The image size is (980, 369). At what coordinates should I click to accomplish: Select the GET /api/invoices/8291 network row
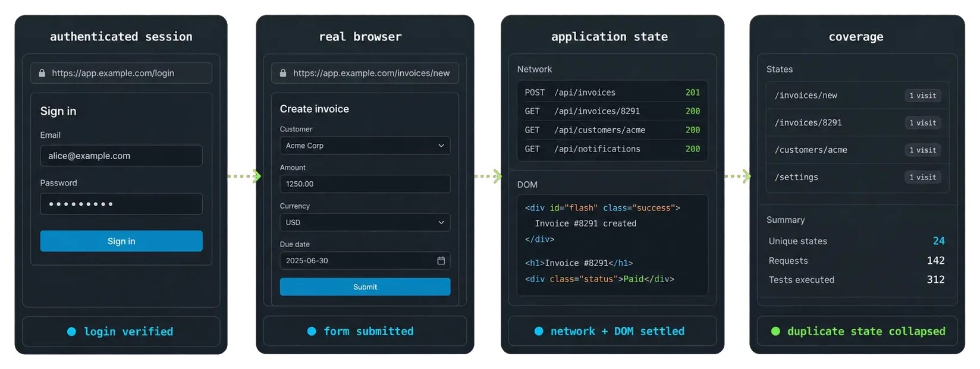[x=612, y=111]
